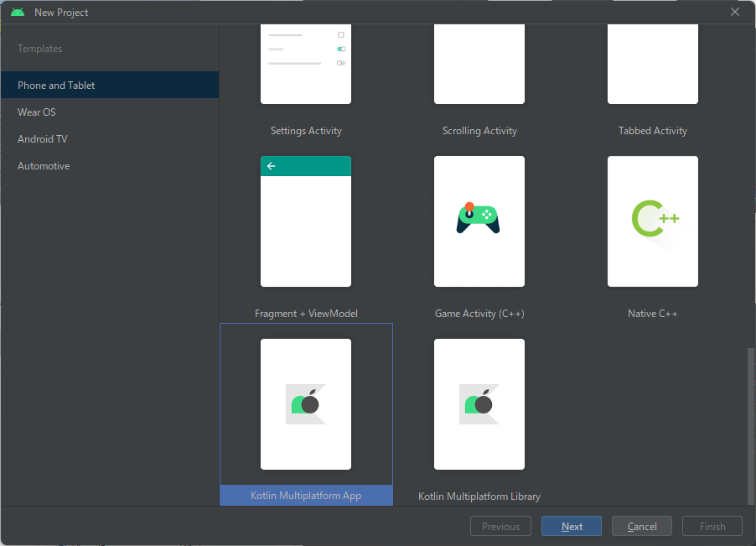The width and height of the screenshot is (756, 546).
Task: Close the New Project dialog
Action: pos(735,13)
